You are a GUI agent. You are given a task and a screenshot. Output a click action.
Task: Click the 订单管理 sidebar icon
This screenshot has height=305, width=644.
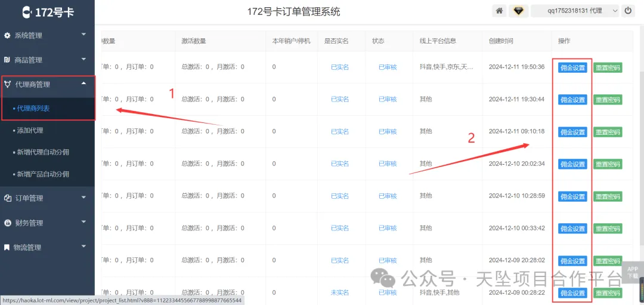coord(7,199)
